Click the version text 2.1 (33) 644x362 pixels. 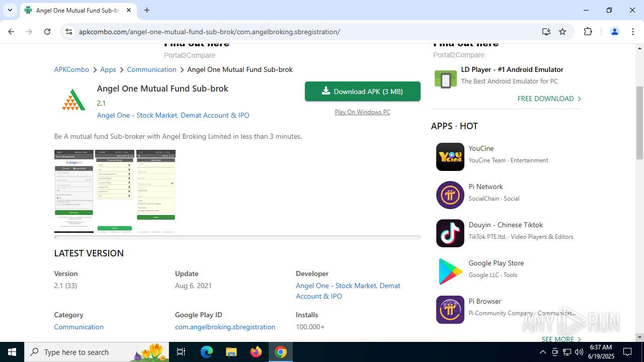point(65,286)
